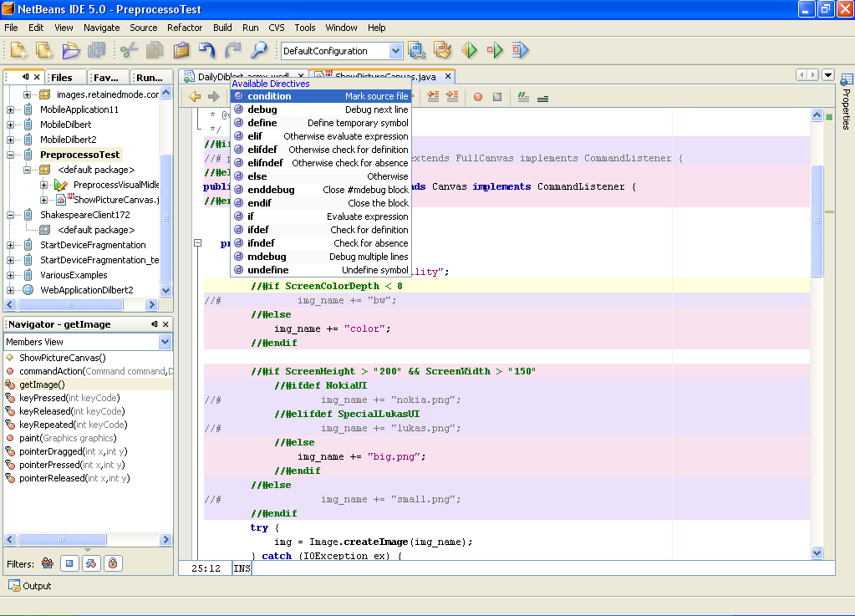Click the Redo arrow icon

pos(233,51)
